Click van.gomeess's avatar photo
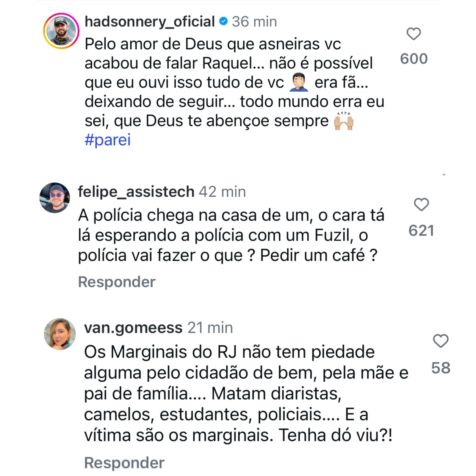This screenshot has height=476, width=476. pos(60,334)
